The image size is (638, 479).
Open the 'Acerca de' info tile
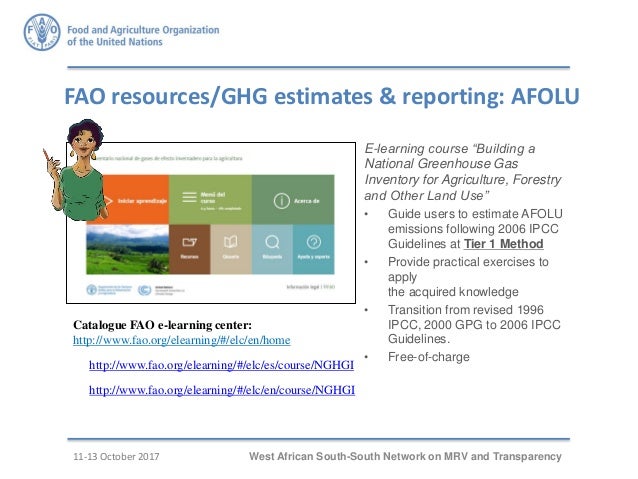click(293, 200)
